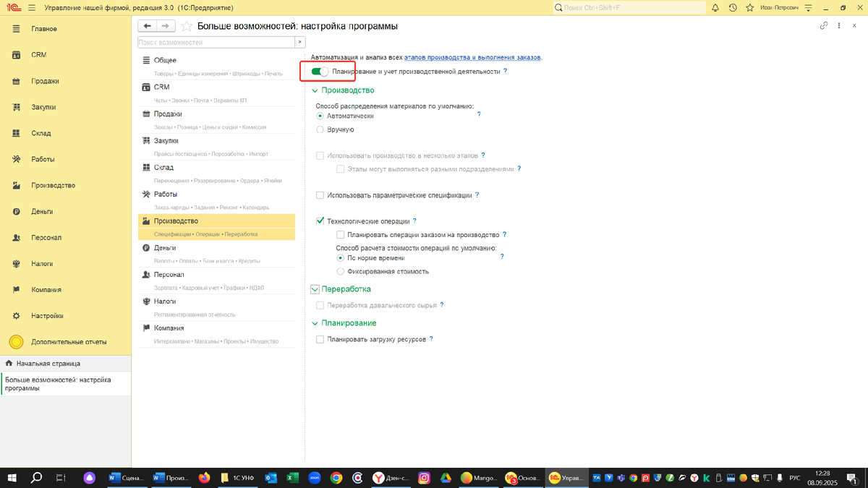Go forward with the right arrow button

(166, 25)
